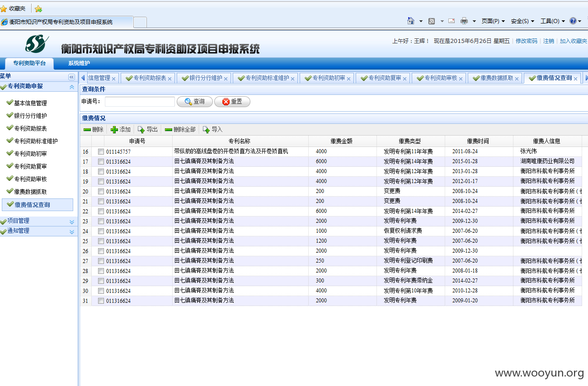Click the IE home icon

tap(411, 21)
